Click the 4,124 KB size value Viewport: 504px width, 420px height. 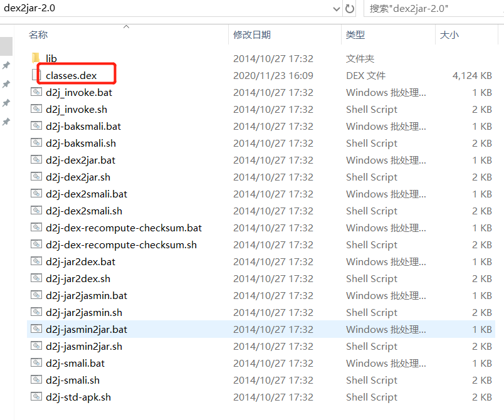click(472, 75)
